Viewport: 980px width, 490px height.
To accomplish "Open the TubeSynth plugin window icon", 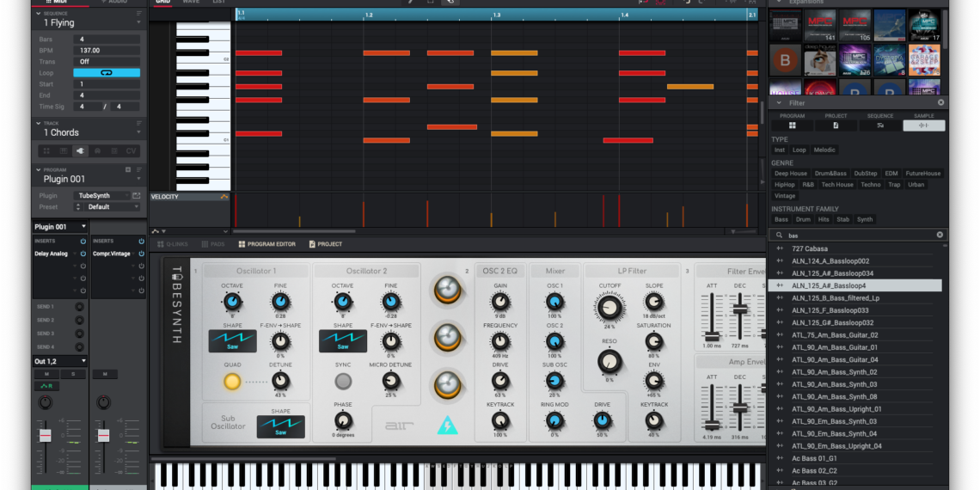I will point(137,196).
